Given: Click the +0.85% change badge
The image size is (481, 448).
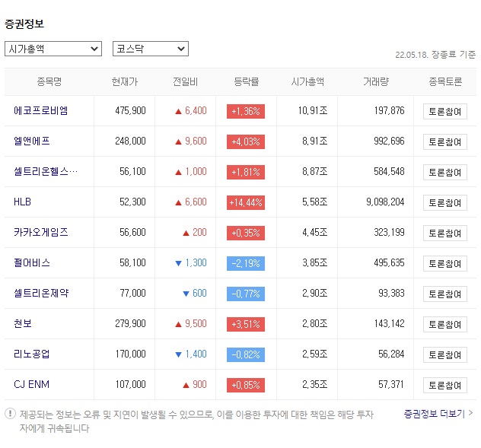Looking at the screenshot, I should (x=246, y=385).
